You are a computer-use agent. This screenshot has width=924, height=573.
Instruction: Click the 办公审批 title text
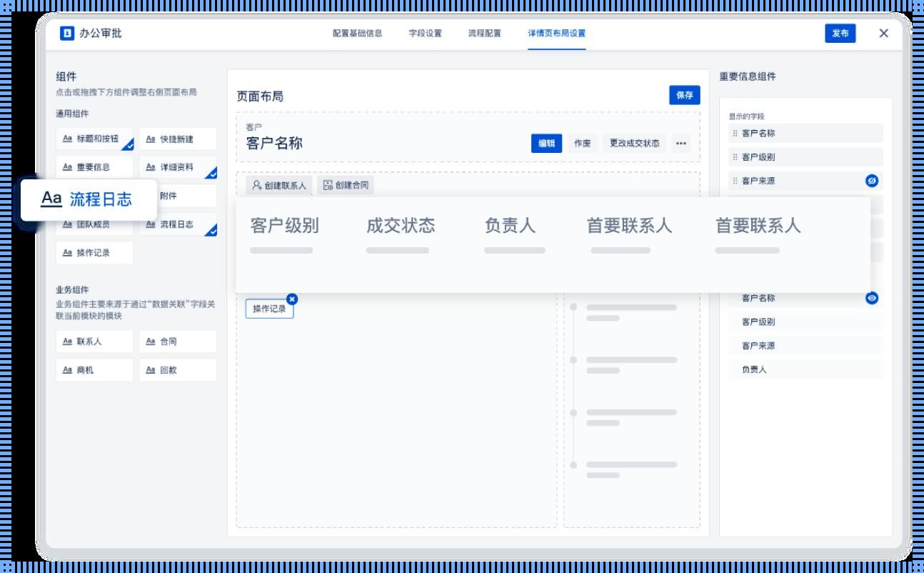click(x=101, y=33)
